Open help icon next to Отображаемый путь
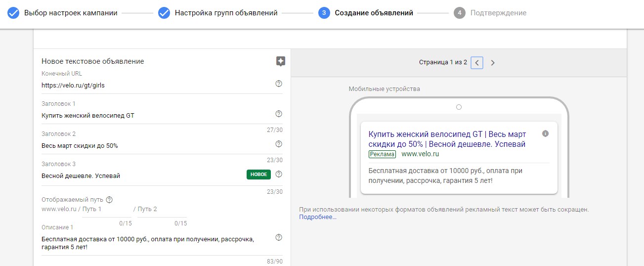644x266 pixels. tap(110, 200)
